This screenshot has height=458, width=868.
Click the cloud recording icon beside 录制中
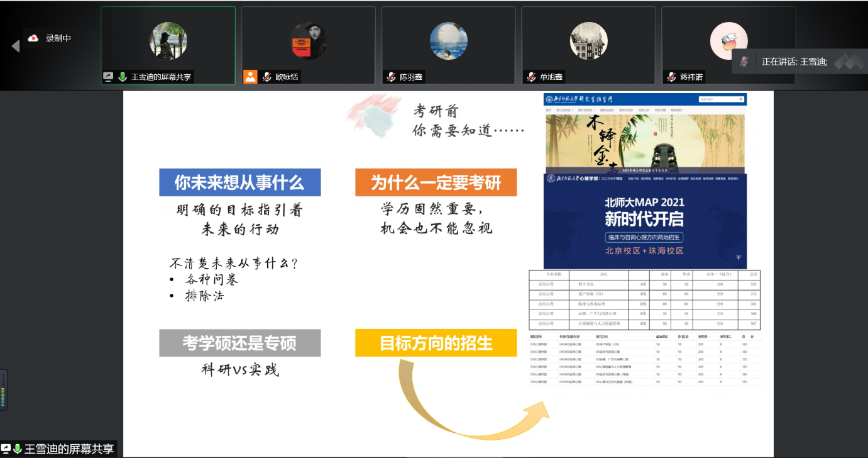(x=33, y=38)
